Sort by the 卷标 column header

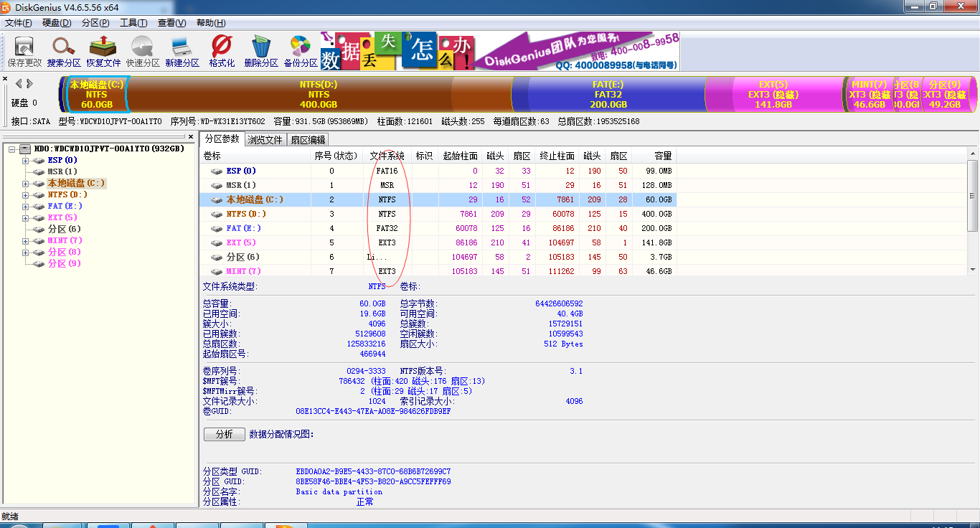tap(255, 156)
